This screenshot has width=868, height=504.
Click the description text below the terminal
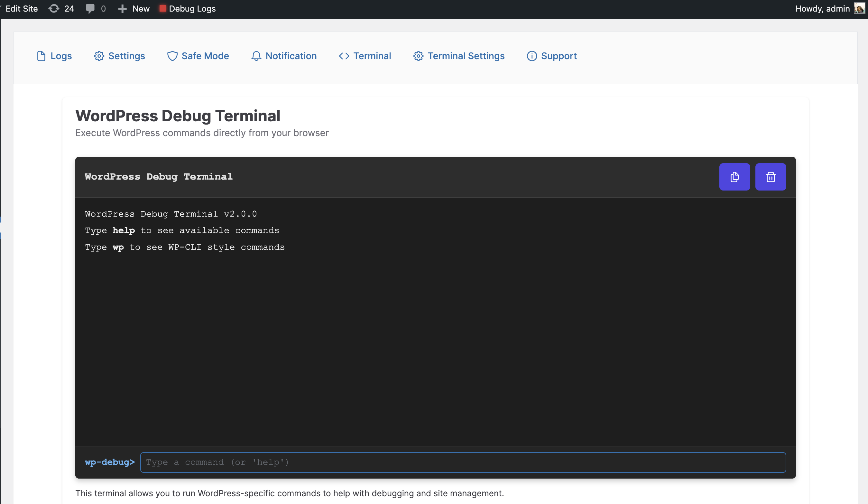click(x=289, y=493)
